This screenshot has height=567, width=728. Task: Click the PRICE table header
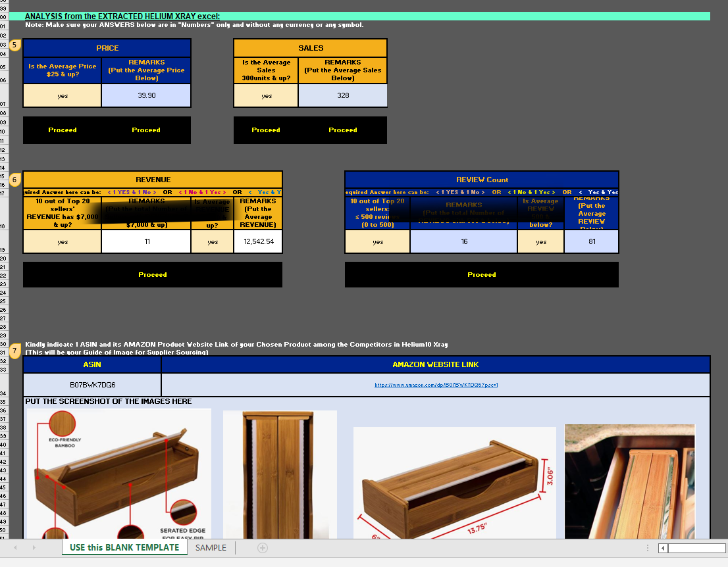click(x=107, y=48)
